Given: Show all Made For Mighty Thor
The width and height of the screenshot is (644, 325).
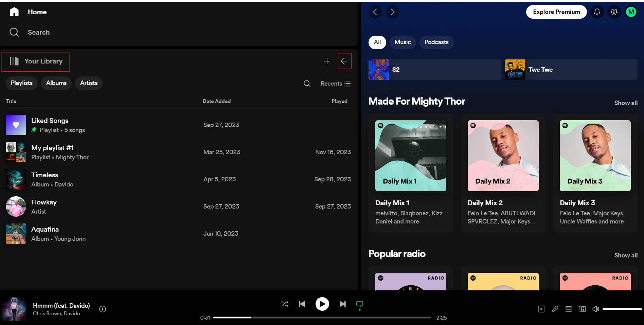Looking at the screenshot, I should (x=626, y=103).
